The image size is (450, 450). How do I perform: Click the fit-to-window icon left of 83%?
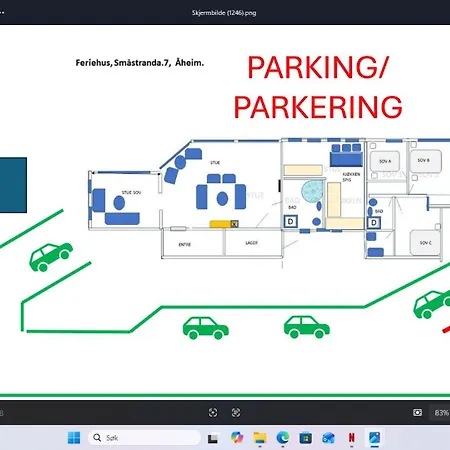pyautogui.click(x=417, y=413)
